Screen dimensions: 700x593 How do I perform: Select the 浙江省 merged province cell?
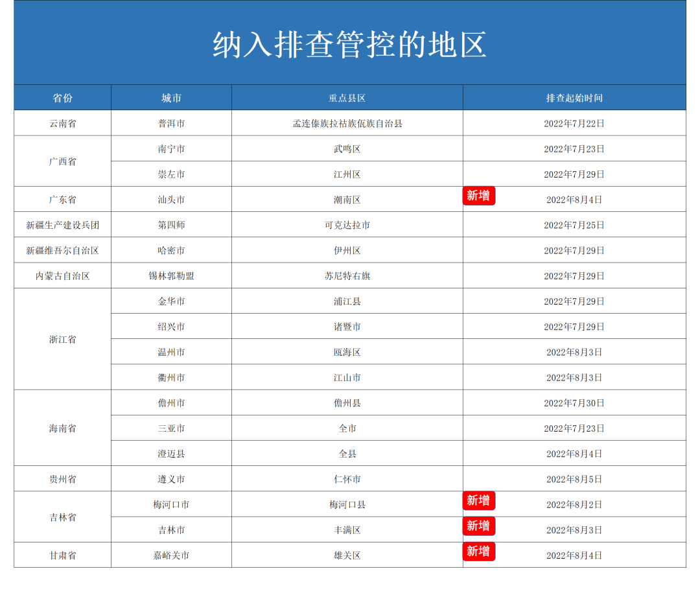[63, 339]
